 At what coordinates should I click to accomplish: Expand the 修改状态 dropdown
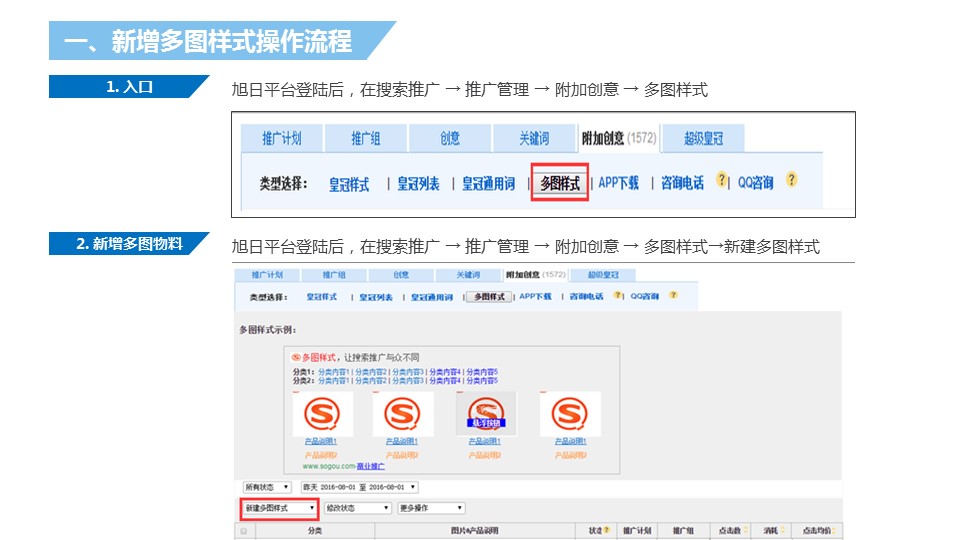coord(358,508)
